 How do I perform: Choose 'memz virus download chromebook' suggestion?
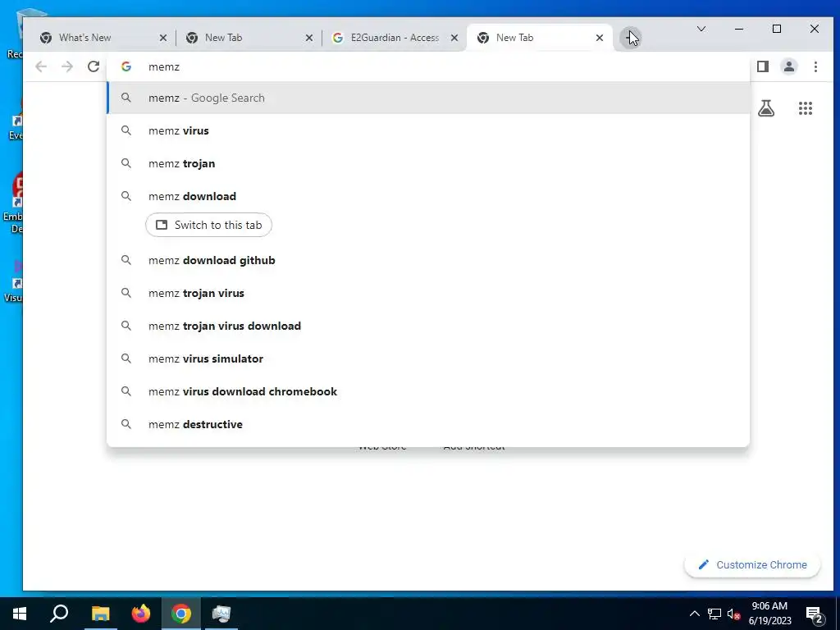click(x=428, y=391)
